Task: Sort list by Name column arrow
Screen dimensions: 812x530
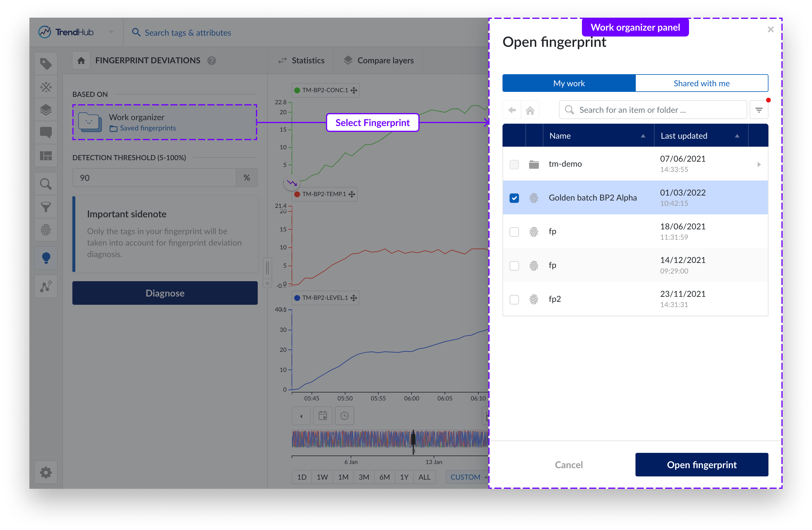Action: click(x=643, y=136)
